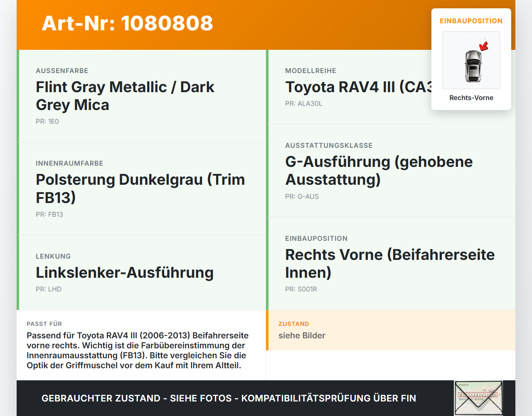Click the siehe Bilder condition text
The width and height of the screenshot is (532, 416).
(x=302, y=335)
